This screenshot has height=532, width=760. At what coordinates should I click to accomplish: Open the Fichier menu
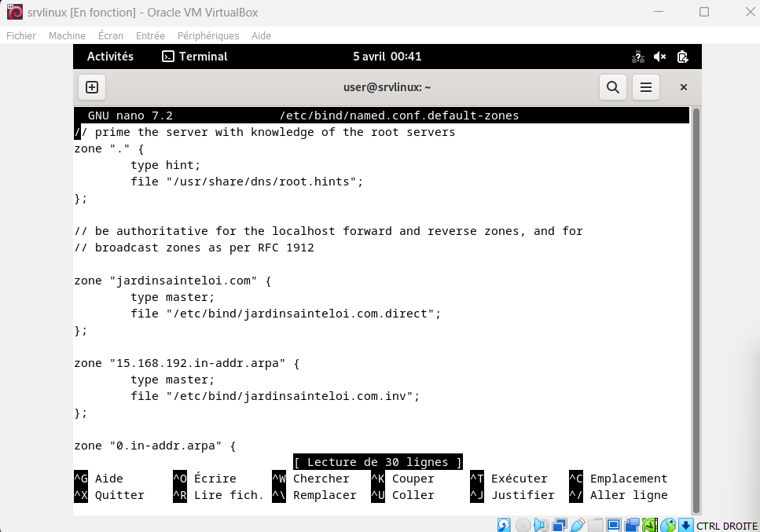21,36
